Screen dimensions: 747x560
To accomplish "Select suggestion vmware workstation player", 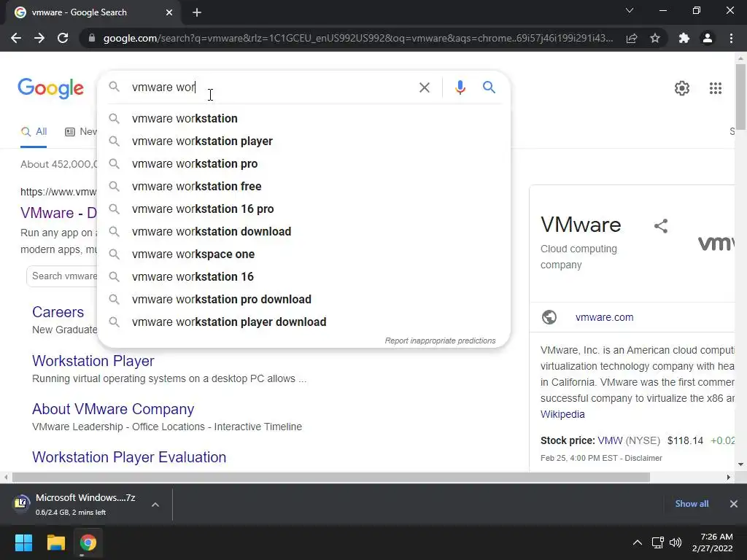I will coord(303,141).
